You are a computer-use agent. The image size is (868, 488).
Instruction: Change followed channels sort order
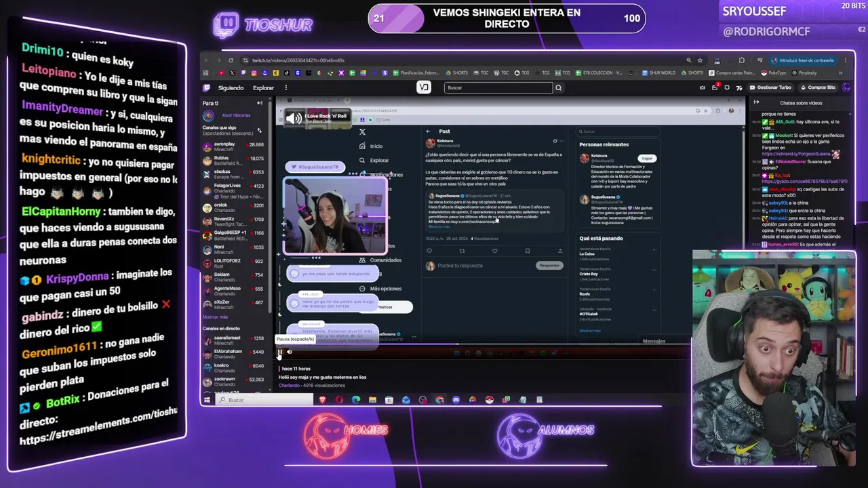tap(259, 130)
